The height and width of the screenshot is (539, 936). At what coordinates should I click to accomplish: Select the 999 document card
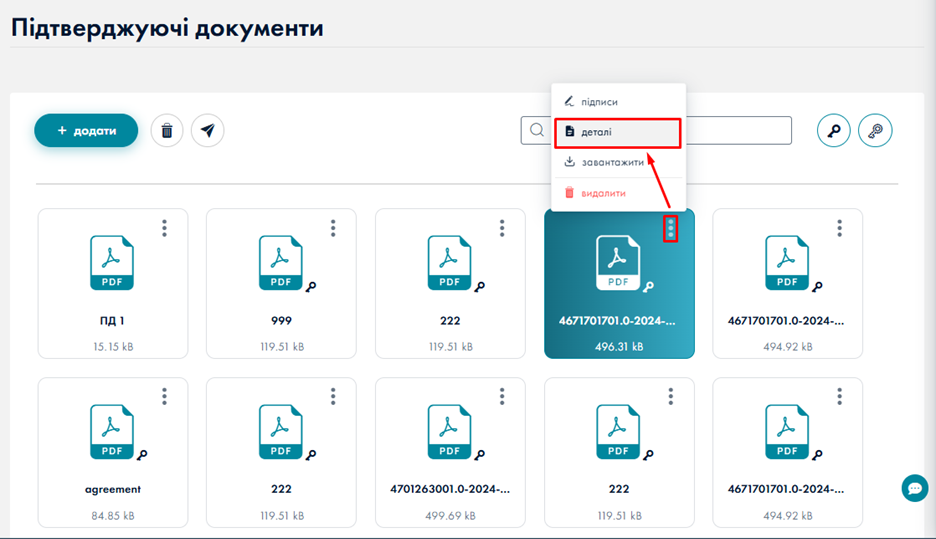coord(281,283)
